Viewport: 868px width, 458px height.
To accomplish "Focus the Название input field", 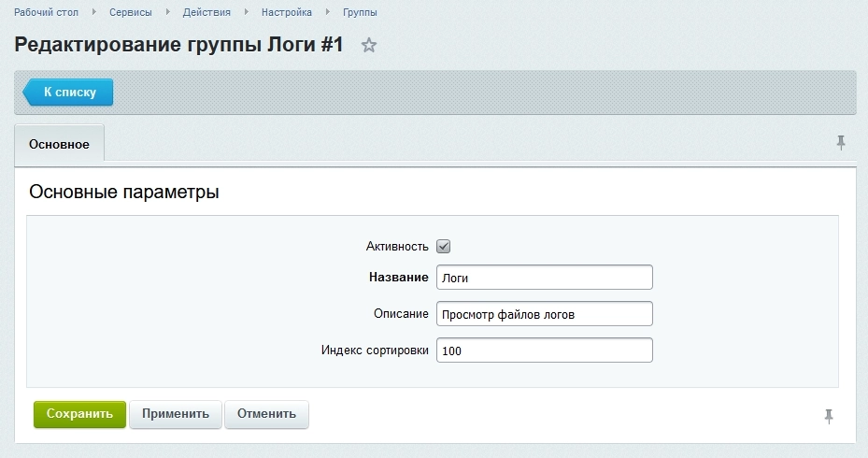I will 545,278.
